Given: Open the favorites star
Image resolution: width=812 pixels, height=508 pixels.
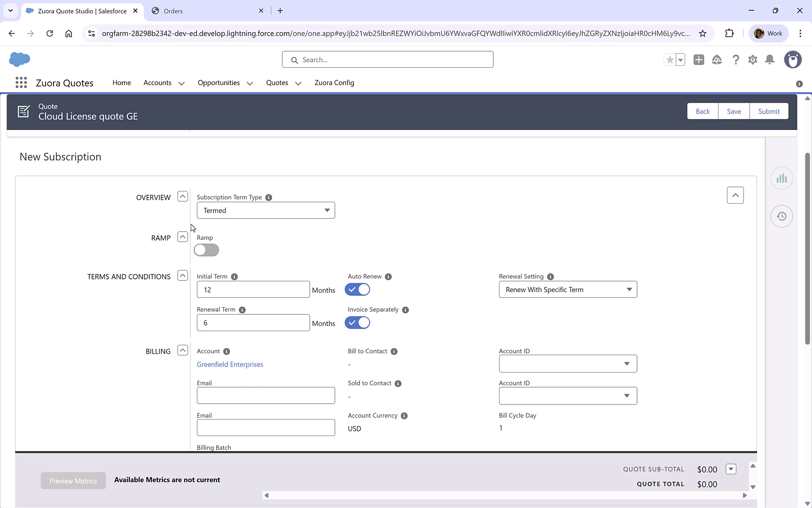Looking at the screenshot, I should point(669,60).
